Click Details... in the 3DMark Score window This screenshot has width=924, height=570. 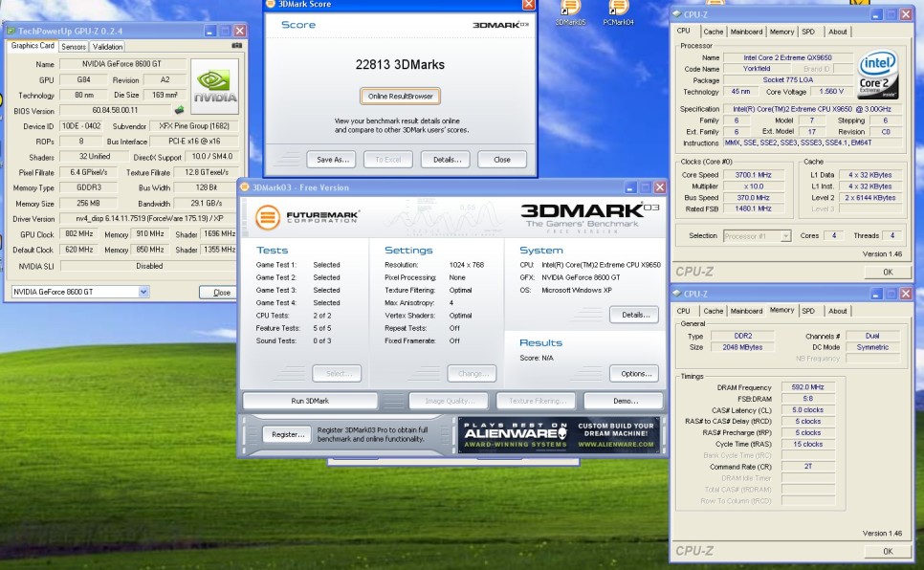[x=446, y=159]
